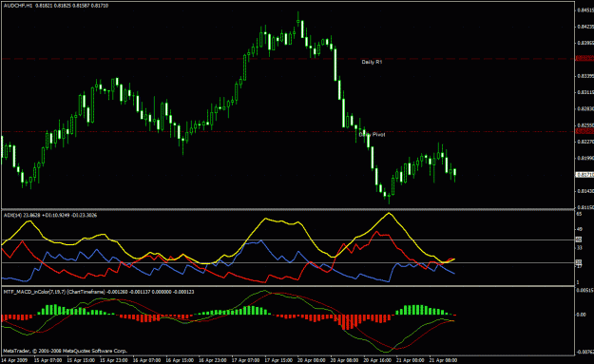Click the MetaTrader MetaQuotes copyright text
Image resolution: width=594 pixels, height=364 pixels.
pos(65,351)
